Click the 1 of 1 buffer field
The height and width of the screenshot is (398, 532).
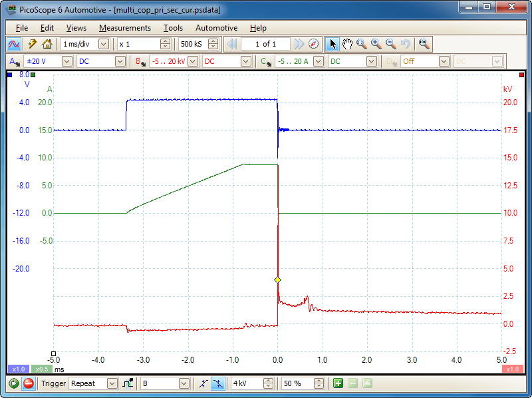pos(265,44)
